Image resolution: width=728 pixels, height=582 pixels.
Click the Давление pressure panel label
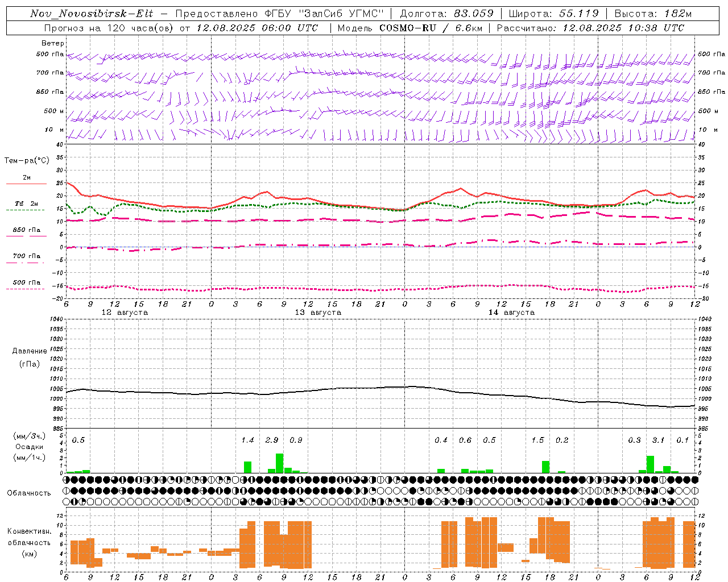click(x=30, y=351)
